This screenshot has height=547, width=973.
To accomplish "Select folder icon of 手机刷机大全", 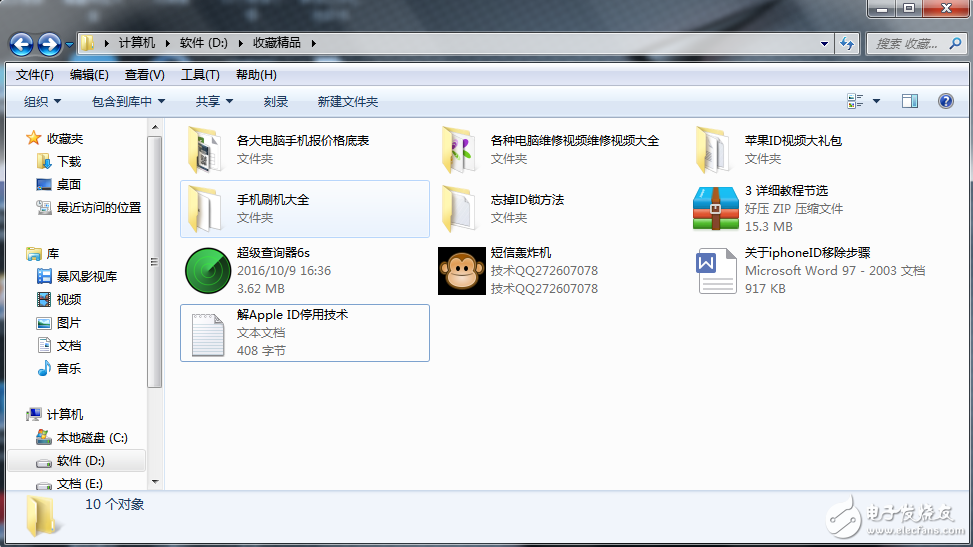I will (x=205, y=209).
